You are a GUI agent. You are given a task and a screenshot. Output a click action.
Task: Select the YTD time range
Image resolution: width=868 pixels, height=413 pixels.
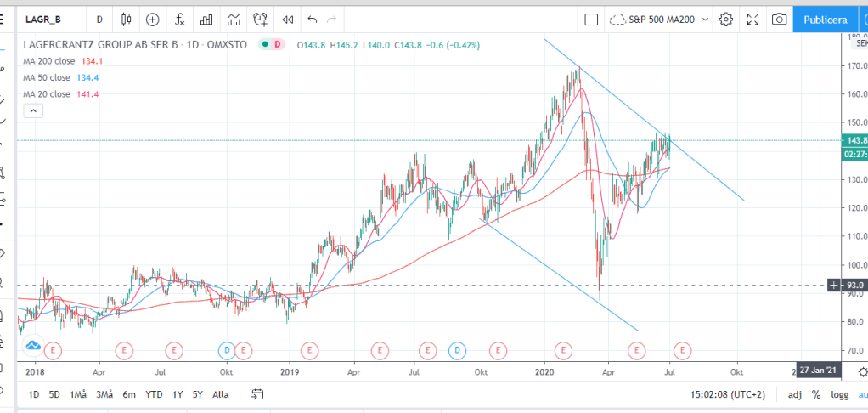click(x=154, y=394)
